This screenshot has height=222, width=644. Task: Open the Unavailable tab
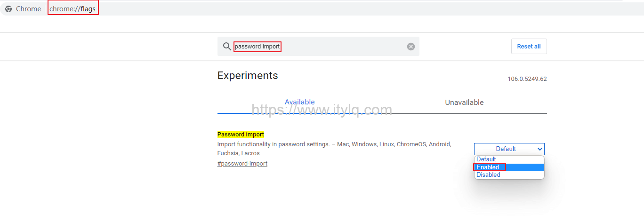coord(464,103)
